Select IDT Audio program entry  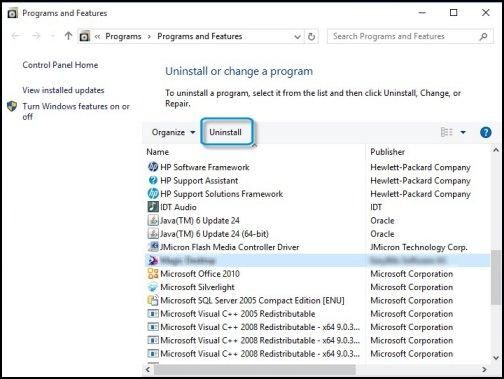pos(178,207)
